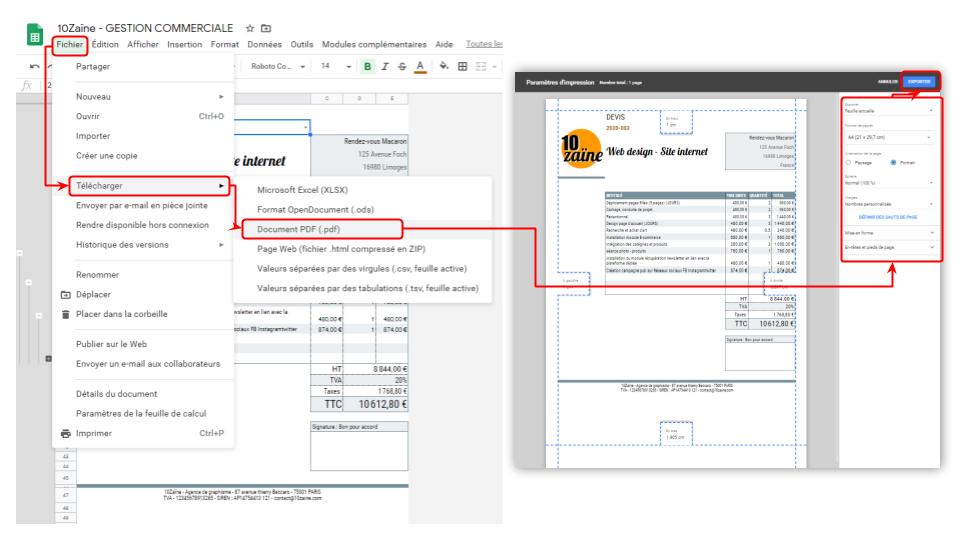Click the merge cells icon
Viewport: 960px width, 540px height.
coord(481,66)
